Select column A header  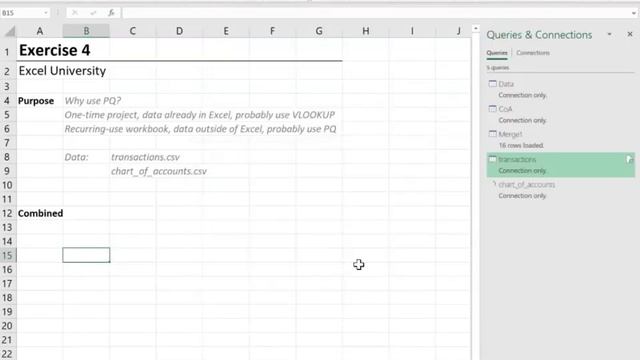click(40, 31)
